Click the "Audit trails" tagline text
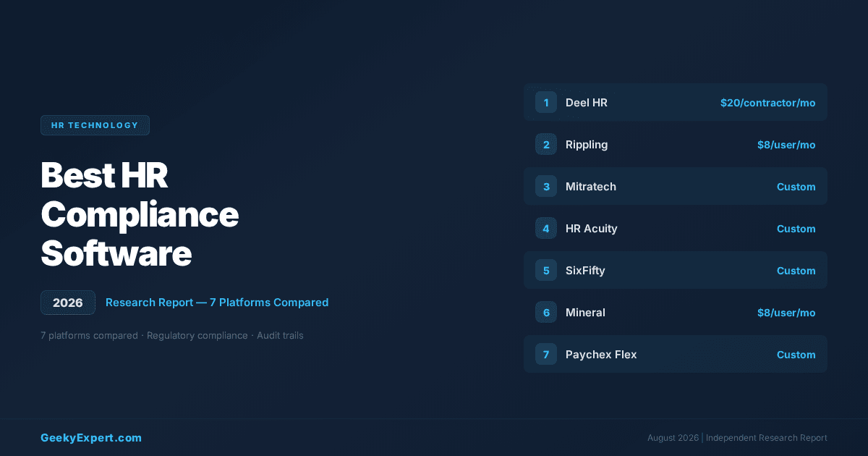 tap(280, 336)
